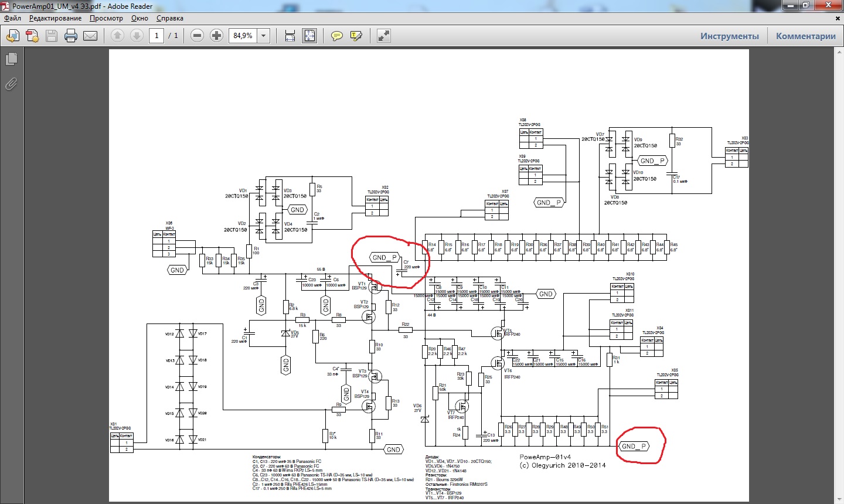Viewport: 844px width, 504px height.
Task: Open the zoom level dropdown arrow
Action: coord(264,36)
